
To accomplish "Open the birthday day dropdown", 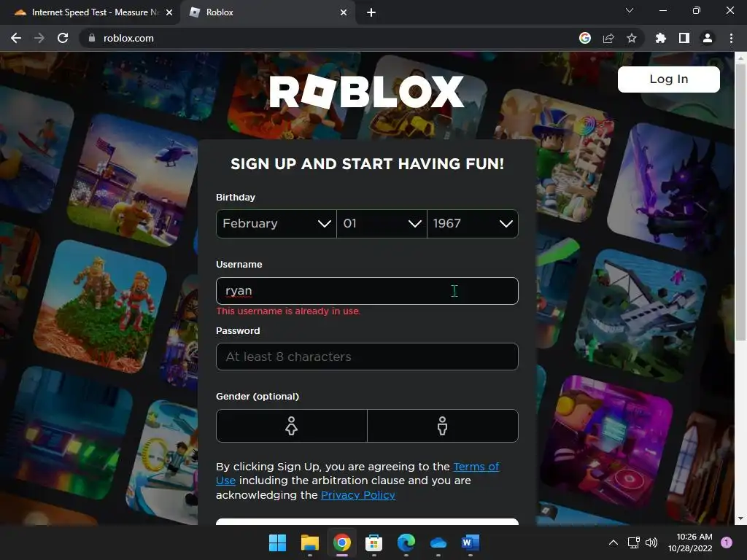I will pyautogui.click(x=382, y=223).
